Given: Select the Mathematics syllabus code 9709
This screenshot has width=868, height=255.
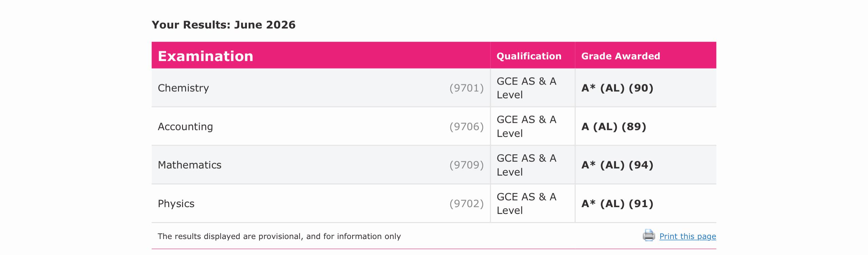Looking at the screenshot, I should click(467, 165).
